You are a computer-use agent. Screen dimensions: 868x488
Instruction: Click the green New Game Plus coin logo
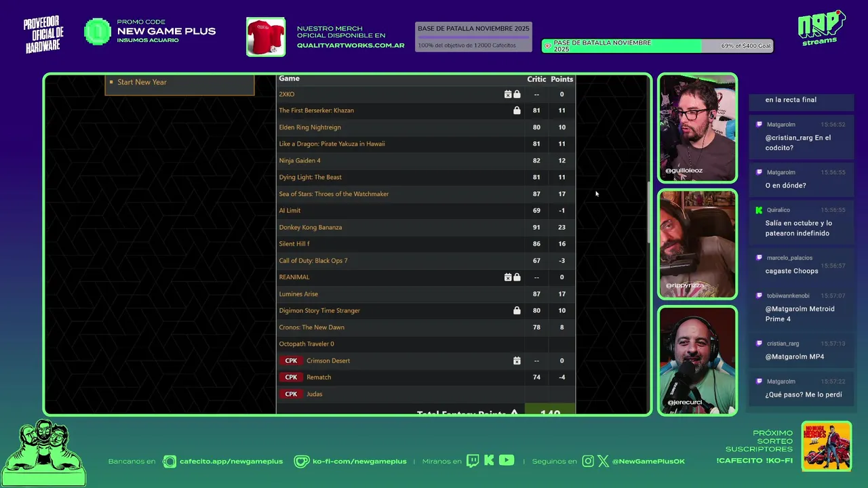(98, 32)
